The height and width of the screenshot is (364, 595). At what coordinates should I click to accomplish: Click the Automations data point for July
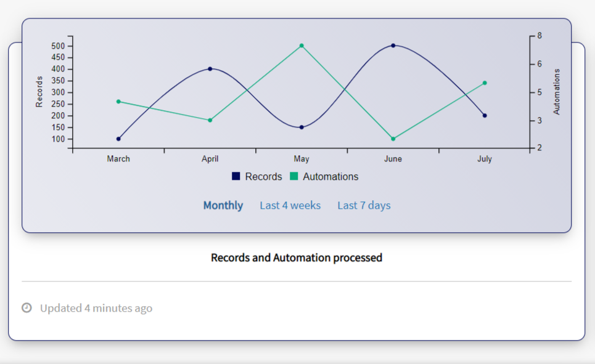click(485, 83)
